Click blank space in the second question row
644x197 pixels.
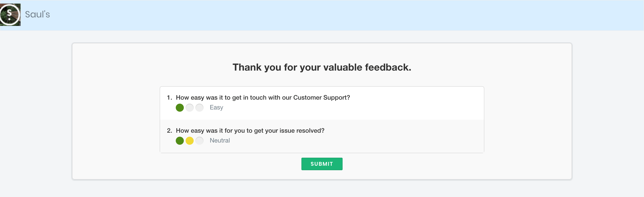(x=375, y=140)
